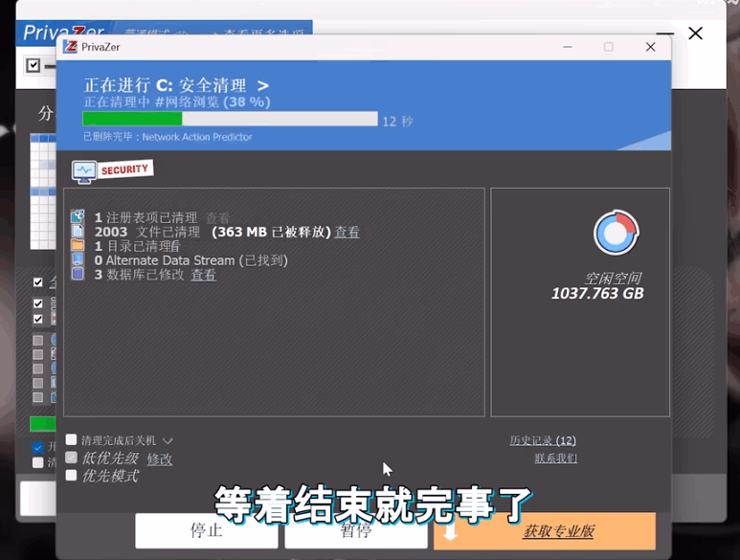Image resolution: width=740 pixels, height=560 pixels.
Task: Click the free space donut chart icon
Action: [616, 233]
